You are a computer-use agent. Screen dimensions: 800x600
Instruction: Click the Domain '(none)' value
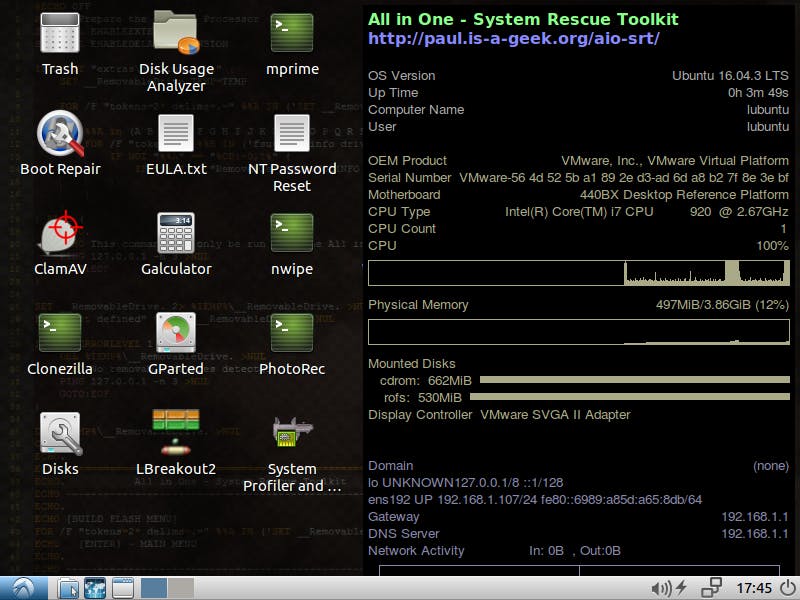click(x=770, y=466)
